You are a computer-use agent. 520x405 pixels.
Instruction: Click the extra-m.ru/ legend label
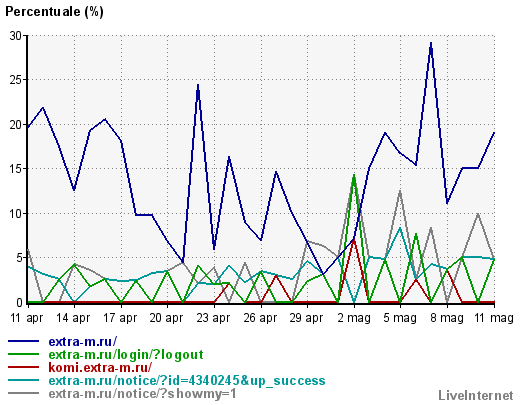pyautogui.click(x=83, y=341)
